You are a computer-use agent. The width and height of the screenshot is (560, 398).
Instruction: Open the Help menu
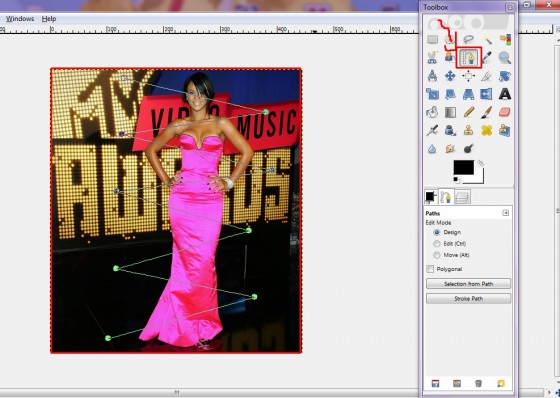pyautogui.click(x=49, y=19)
